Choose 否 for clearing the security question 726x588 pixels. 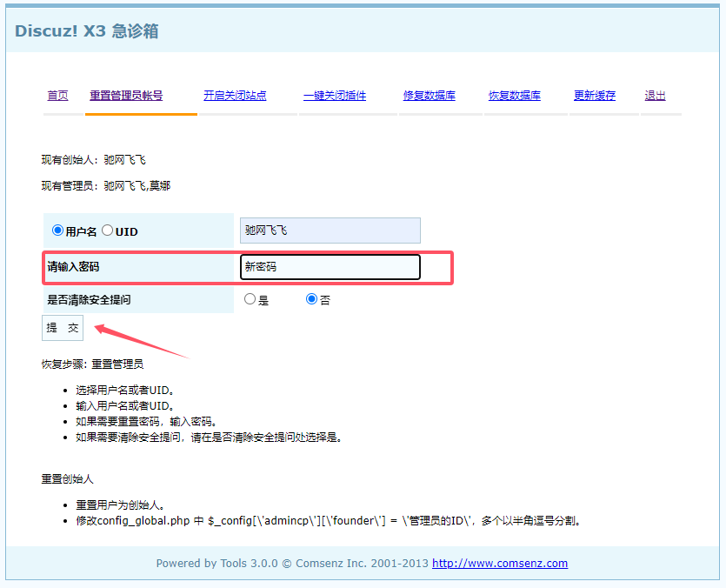point(311,299)
